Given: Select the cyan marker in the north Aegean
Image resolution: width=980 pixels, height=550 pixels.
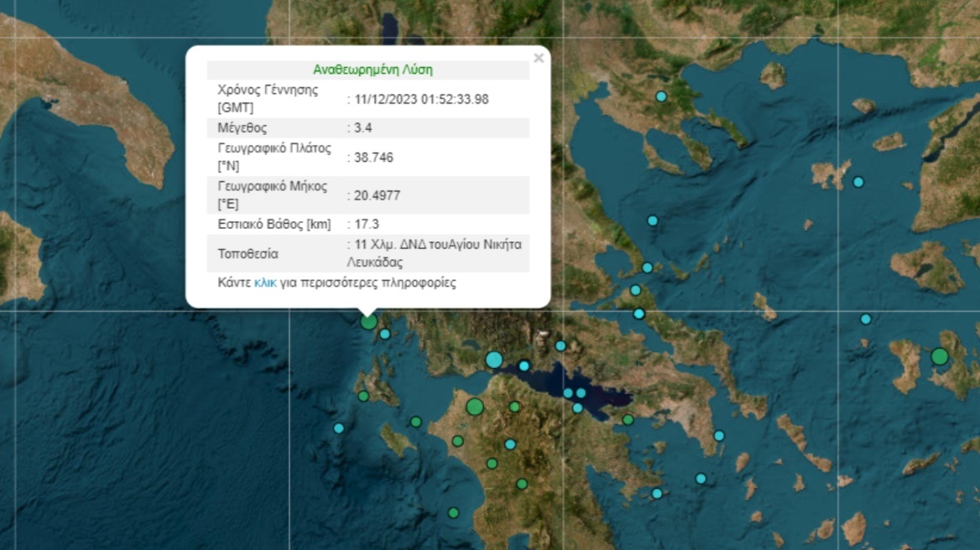Looking at the screenshot, I should point(858,181).
